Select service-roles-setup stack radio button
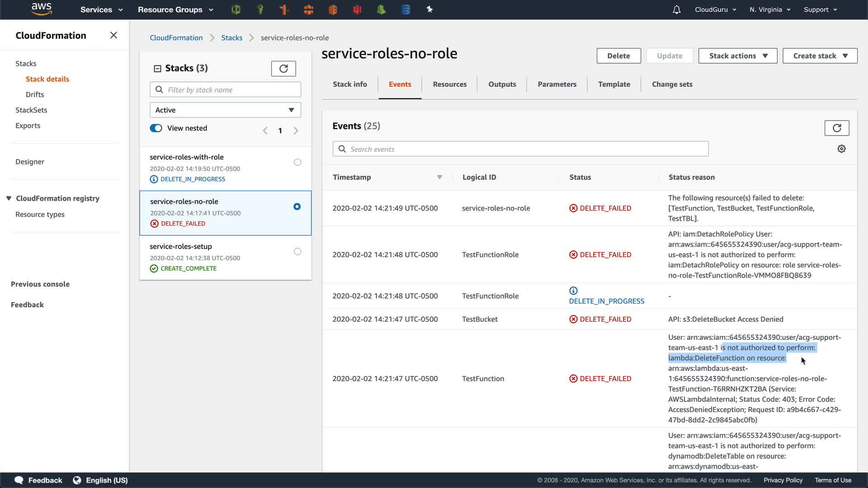Viewport: 868px width, 488px height. [297, 252]
